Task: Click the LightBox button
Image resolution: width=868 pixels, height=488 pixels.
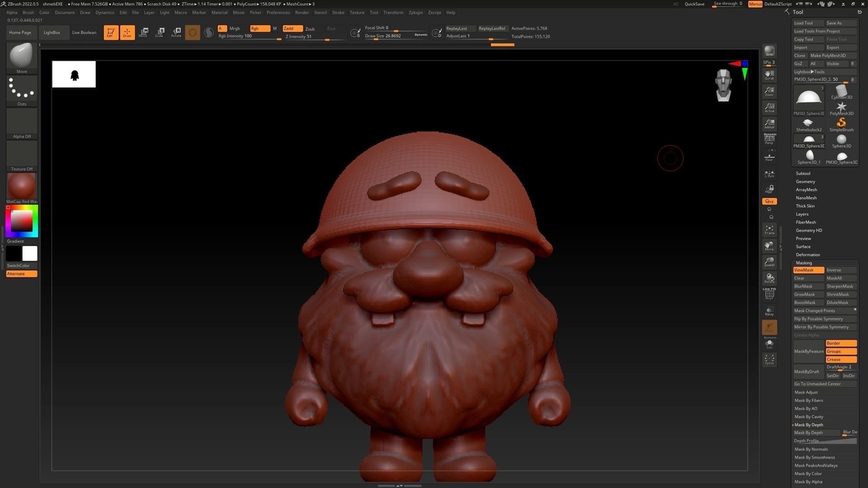Action: coord(52,33)
